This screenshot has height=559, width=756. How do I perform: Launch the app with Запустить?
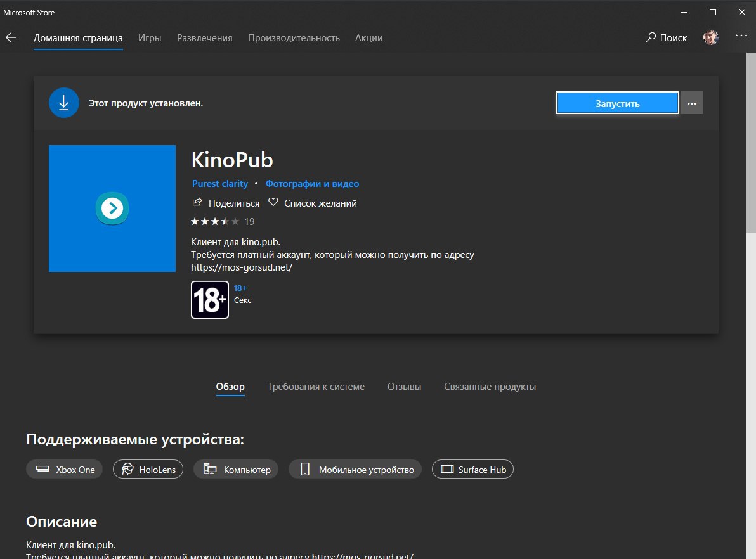coord(617,103)
